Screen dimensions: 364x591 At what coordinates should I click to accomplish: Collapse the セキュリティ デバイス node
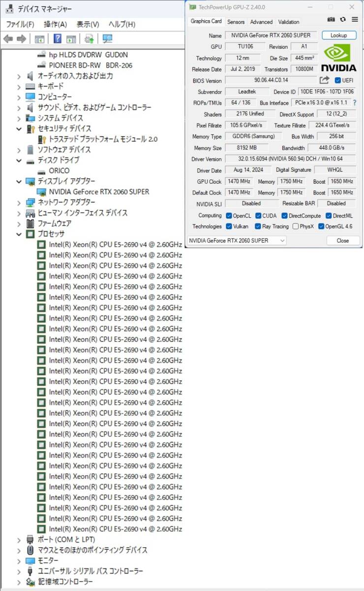tap(19, 129)
